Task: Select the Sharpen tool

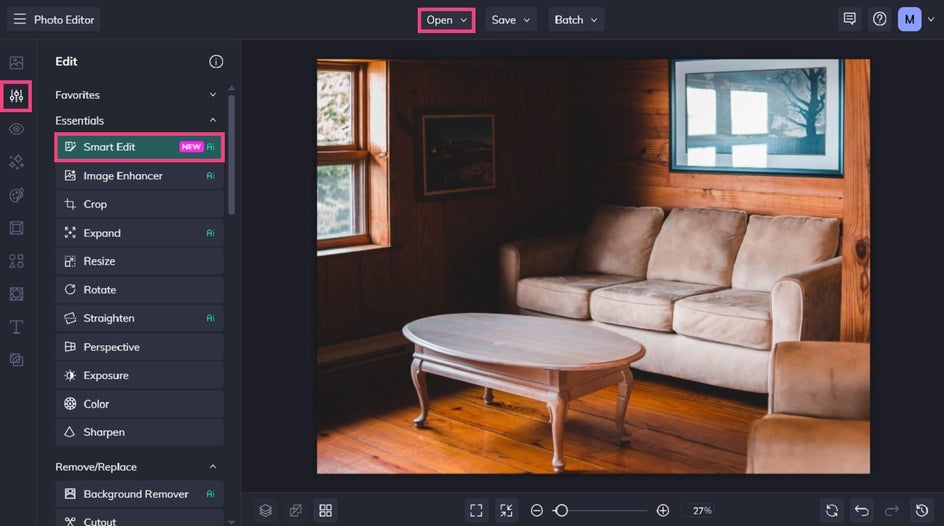Action: 139,432
